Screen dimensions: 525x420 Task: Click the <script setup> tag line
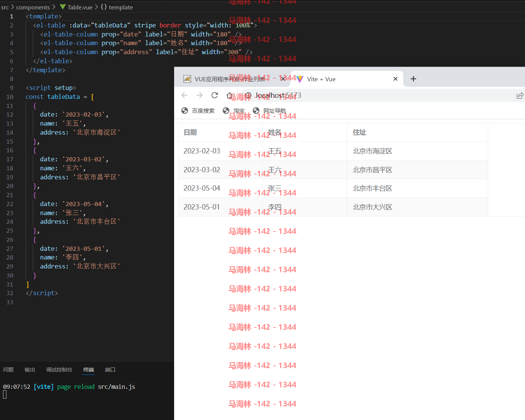coord(51,88)
